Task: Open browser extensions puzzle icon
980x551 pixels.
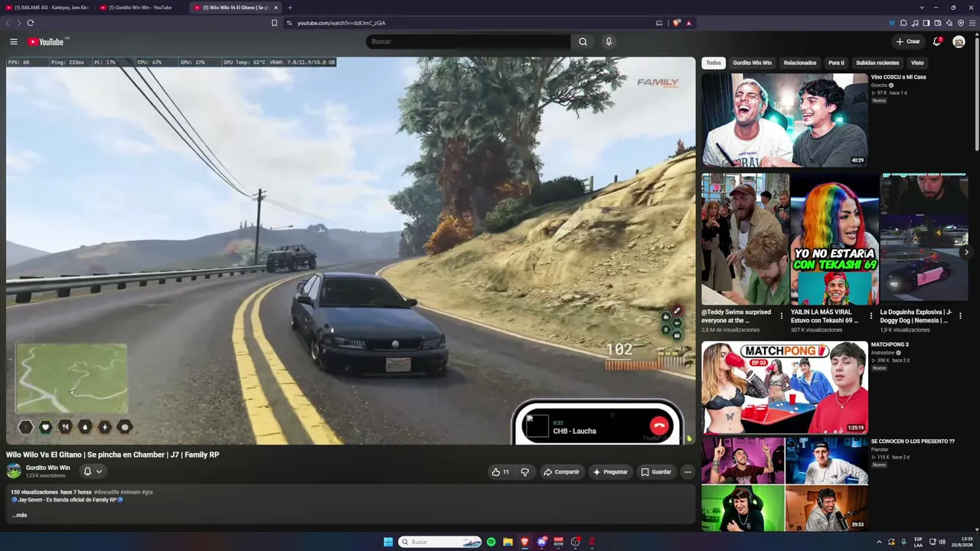Action: 903,23
